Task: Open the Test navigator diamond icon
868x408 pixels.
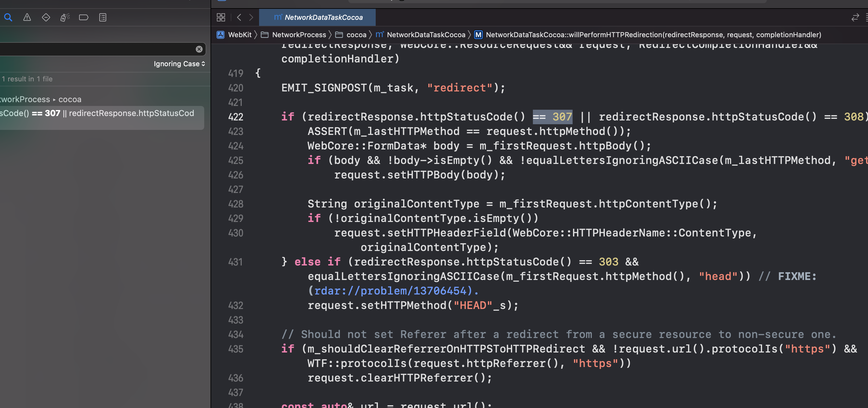Action: 46,17
